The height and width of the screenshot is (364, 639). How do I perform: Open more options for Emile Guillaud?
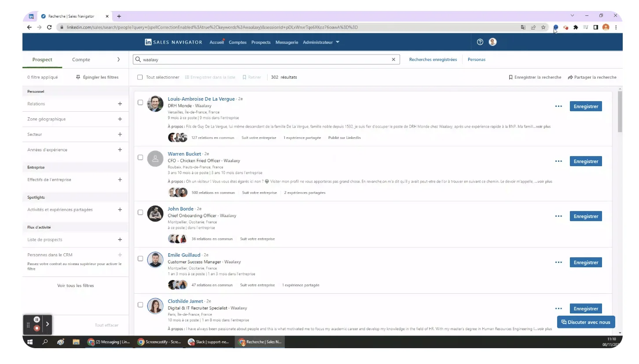[558, 262]
